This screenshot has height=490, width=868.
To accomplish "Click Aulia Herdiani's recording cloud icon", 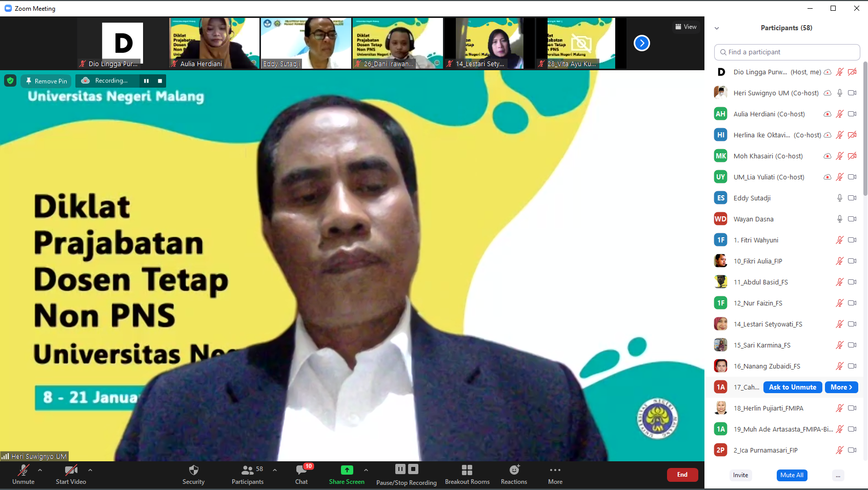I will pyautogui.click(x=827, y=114).
